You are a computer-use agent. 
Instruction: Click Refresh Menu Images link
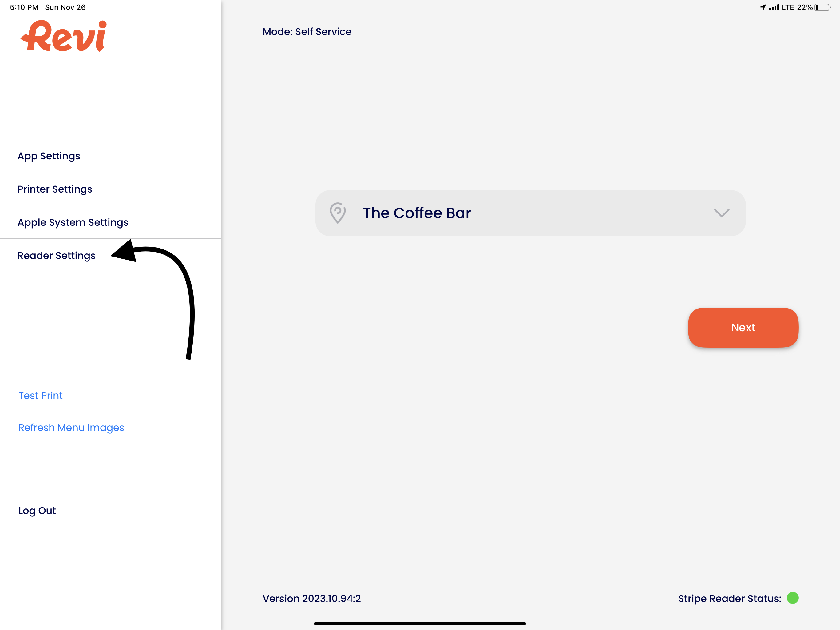pos(71,428)
